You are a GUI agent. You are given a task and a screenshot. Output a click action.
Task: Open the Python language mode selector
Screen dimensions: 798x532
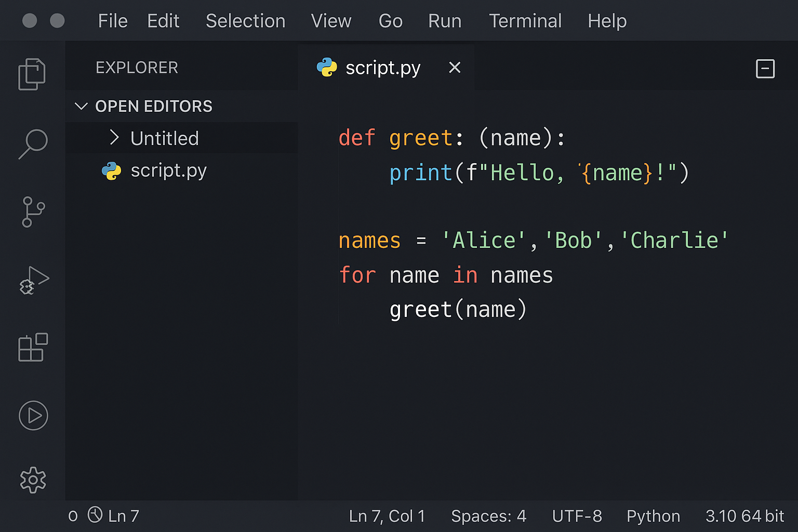653,516
